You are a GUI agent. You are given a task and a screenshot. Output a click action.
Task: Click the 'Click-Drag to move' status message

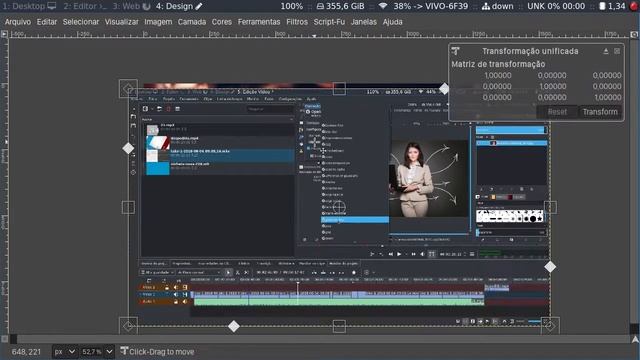(x=162, y=351)
